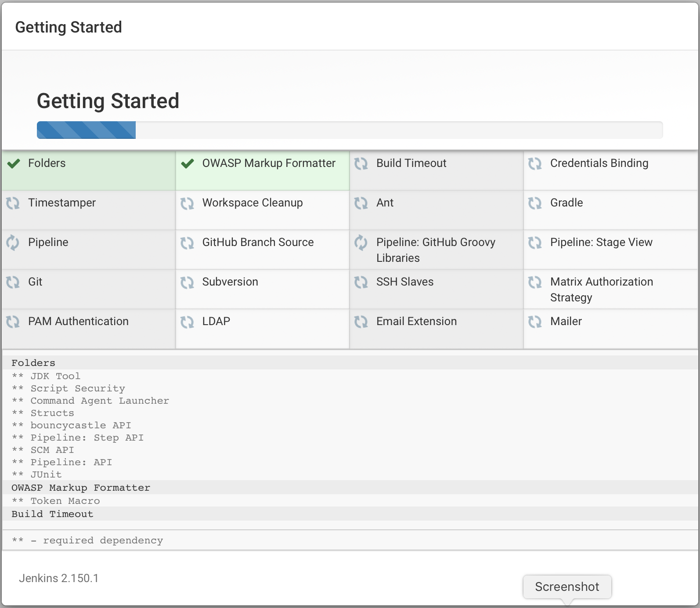Click the SSH Slaves plugin label
This screenshot has height=608, width=700.
[x=404, y=282]
